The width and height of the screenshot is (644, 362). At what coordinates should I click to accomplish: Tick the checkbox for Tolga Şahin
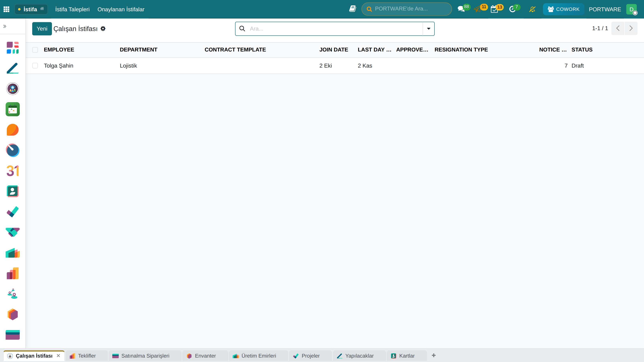[x=35, y=66]
